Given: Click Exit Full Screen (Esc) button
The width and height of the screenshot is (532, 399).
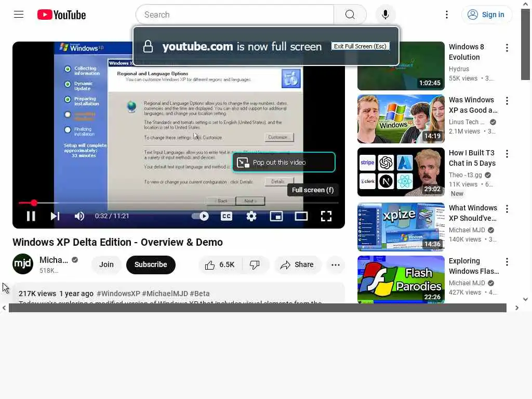Looking at the screenshot, I should [361, 46].
